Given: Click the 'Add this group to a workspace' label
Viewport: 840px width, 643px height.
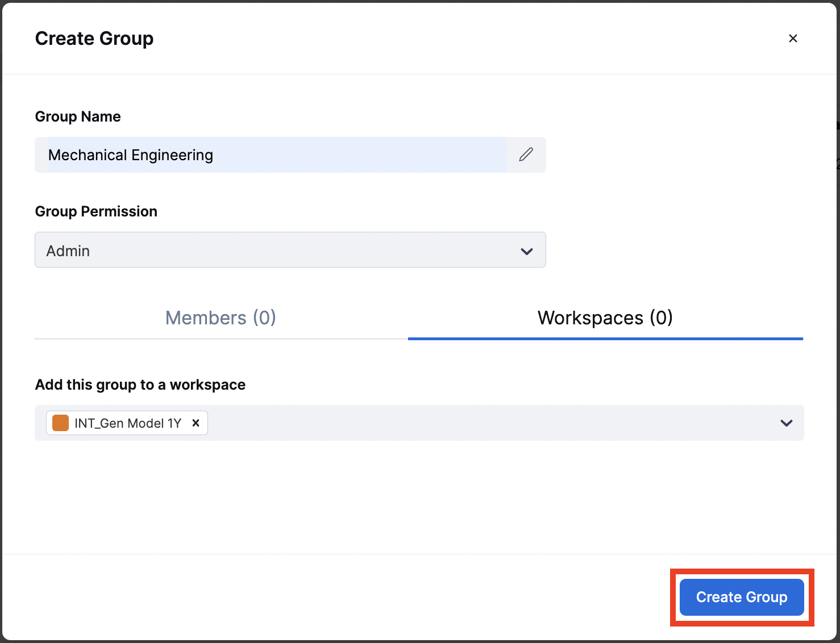Looking at the screenshot, I should click(140, 385).
